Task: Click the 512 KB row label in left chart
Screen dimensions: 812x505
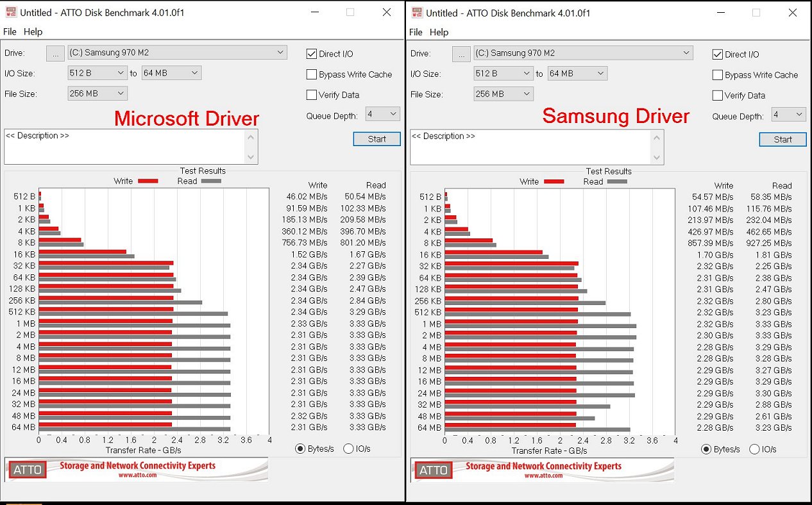Action: (22, 312)
